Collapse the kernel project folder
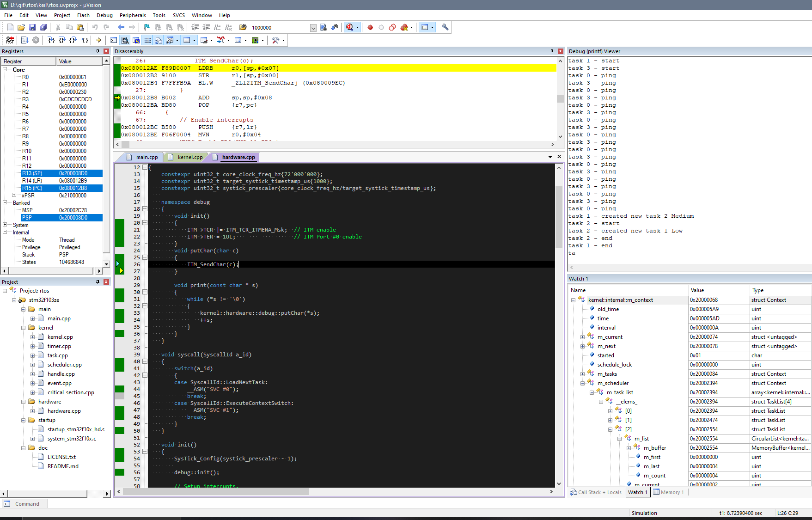 click(x=24, y=328)
